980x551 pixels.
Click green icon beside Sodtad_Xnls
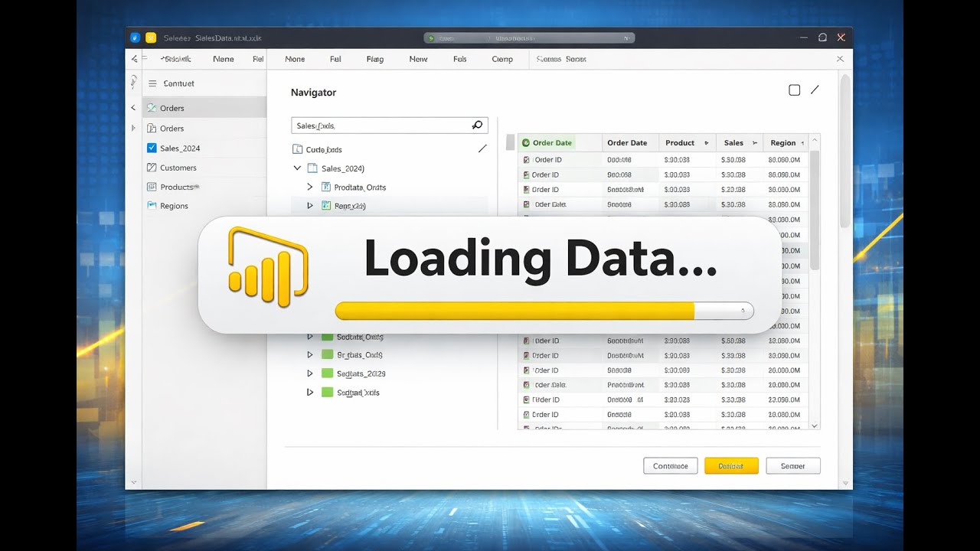(x=328, y=392)
